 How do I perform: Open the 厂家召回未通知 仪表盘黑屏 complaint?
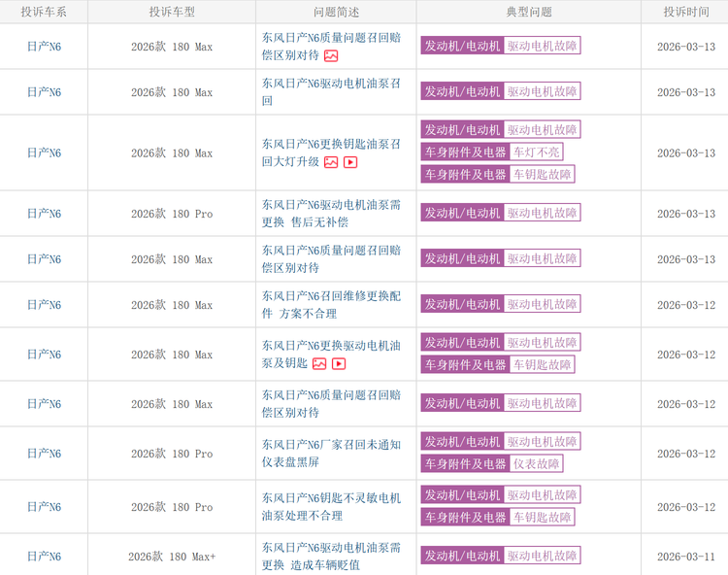[x=330, y=454]
